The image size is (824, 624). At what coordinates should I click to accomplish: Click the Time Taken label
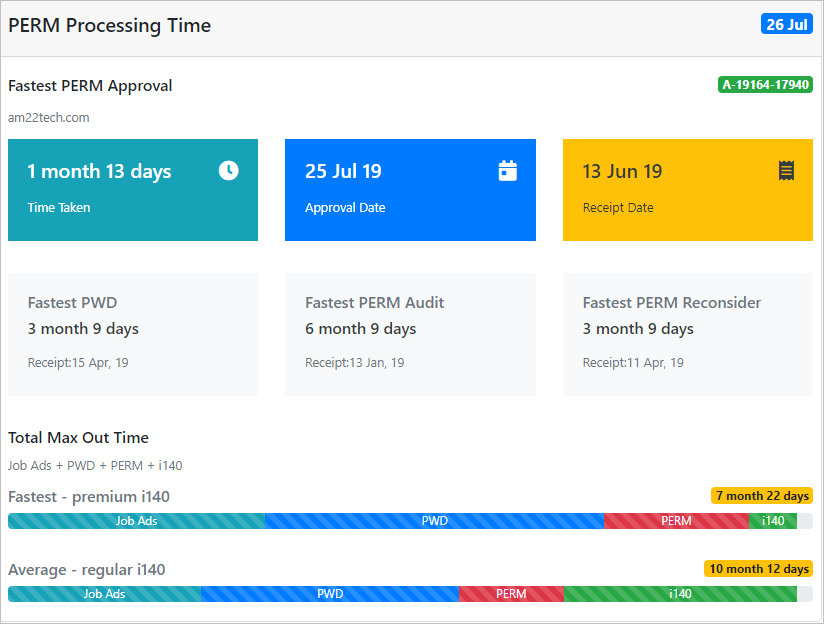pos(59,208)
